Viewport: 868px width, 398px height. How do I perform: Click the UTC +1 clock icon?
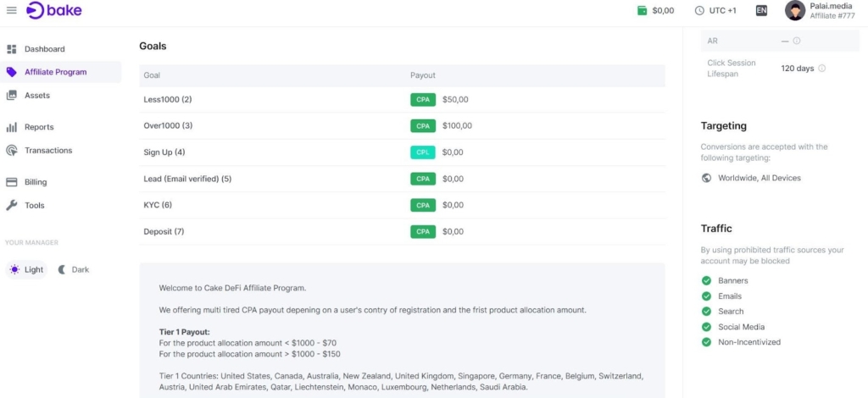click(x=699, y=10)
